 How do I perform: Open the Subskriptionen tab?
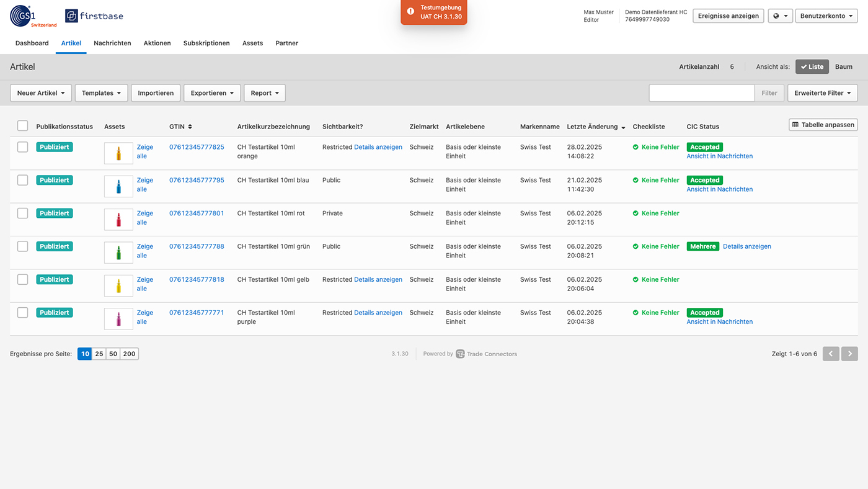(206, 43)
